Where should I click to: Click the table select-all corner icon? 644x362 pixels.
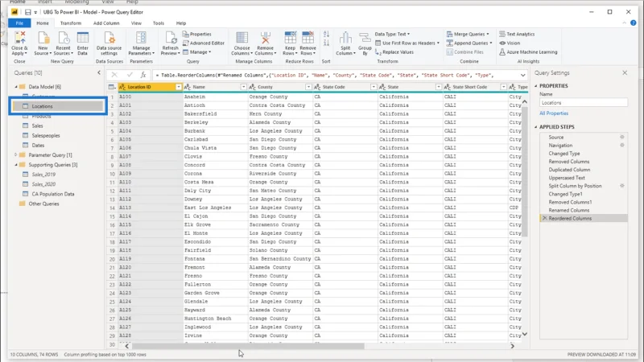click(x=111, y=87)
